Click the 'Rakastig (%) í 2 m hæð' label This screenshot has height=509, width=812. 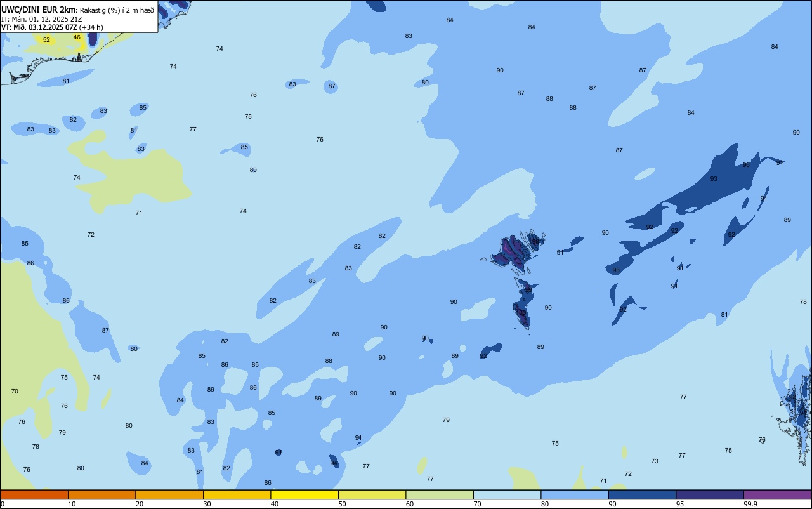[117, 10]
